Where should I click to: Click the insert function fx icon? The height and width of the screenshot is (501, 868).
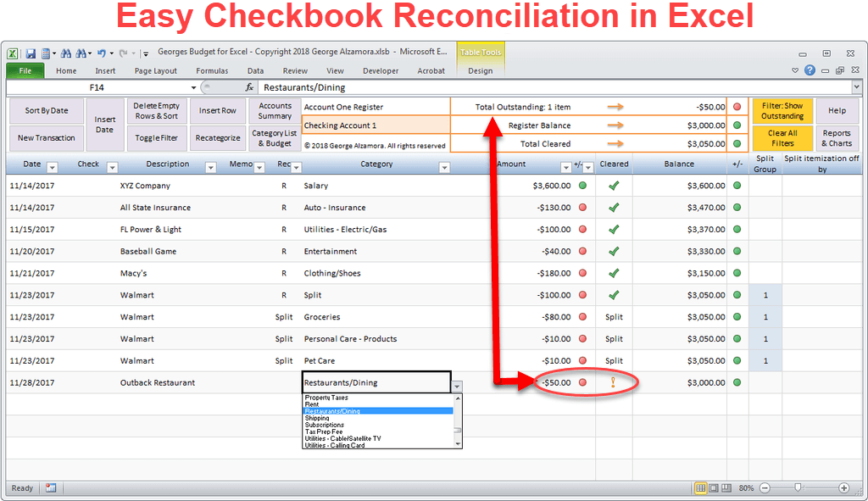250,87
